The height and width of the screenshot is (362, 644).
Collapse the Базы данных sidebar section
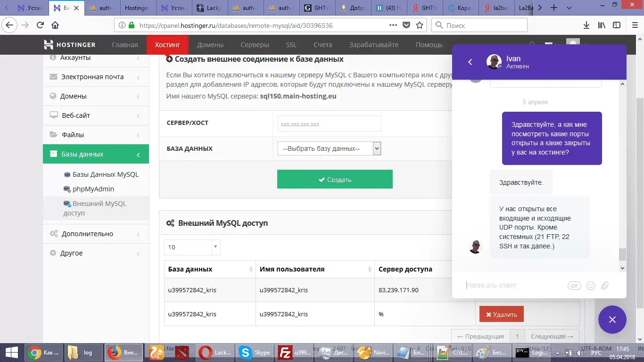tap(96, 154)
